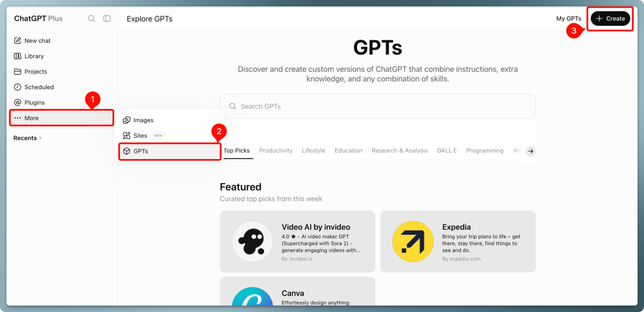Click the Video AI by invideo title

[316, 227]
